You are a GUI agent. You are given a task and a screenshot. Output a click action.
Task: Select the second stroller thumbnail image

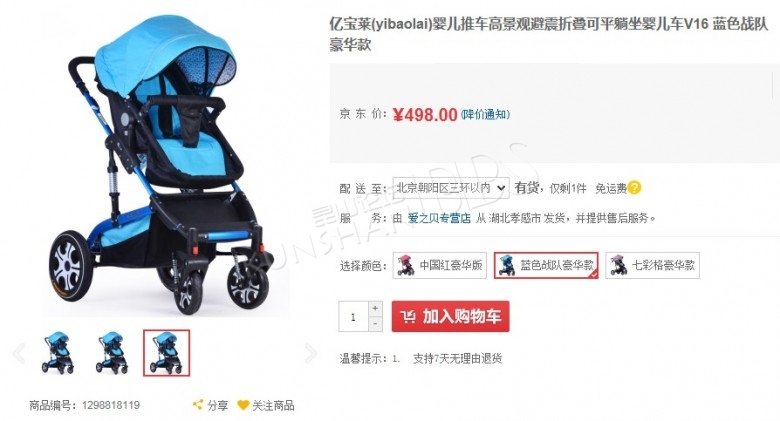(112, 353)
